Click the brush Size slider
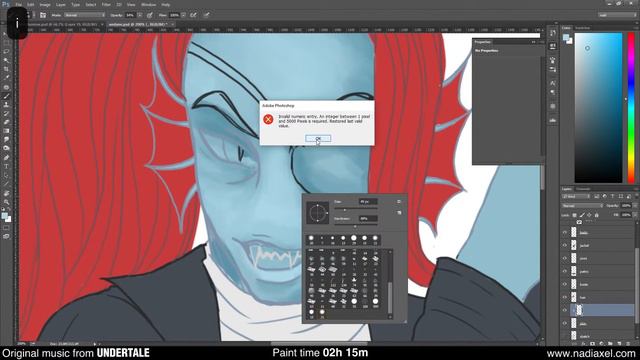Image resolution: width=640 pixels, height=360 pixels. 356,210
